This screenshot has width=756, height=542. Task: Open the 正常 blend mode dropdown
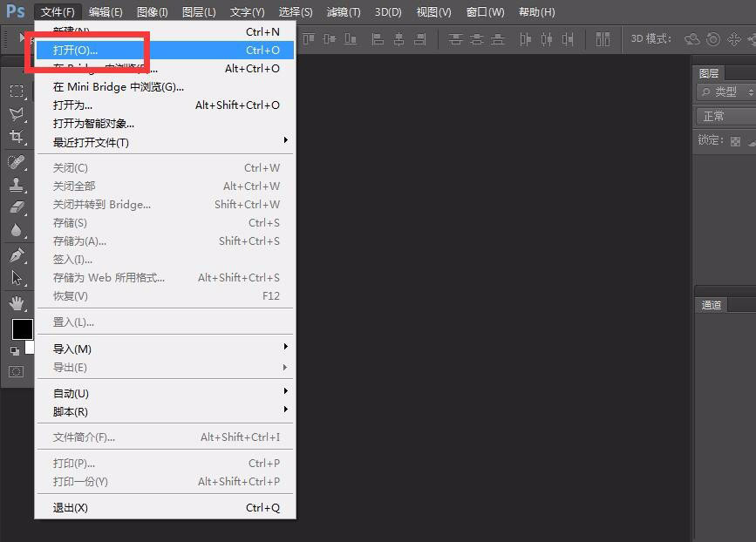[725, 116]
